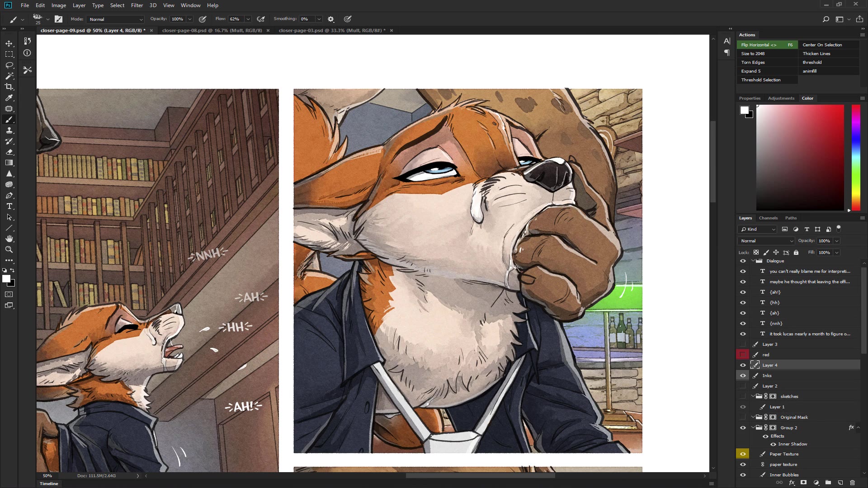
Task: Select the Path Selection tool
Action: (9, 217)
